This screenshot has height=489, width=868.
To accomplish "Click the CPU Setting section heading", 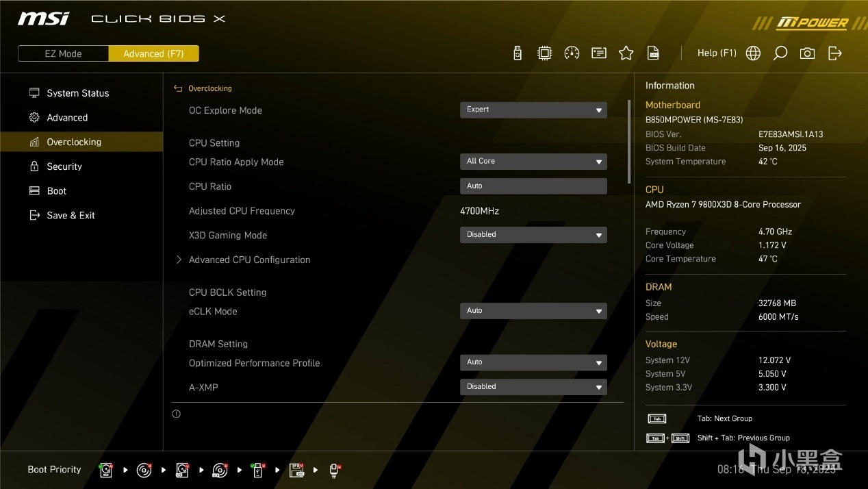I will click(x=214, y=143).
